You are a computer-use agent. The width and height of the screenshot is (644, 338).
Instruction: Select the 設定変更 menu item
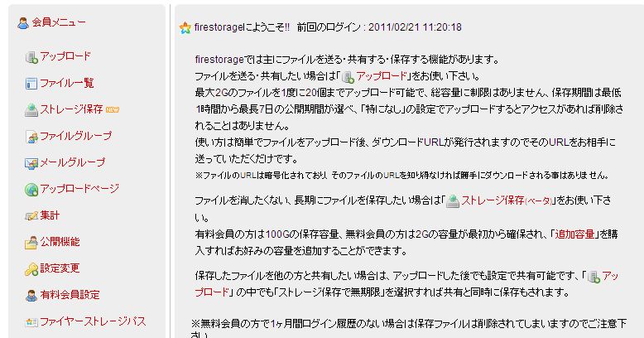[60, 268]
